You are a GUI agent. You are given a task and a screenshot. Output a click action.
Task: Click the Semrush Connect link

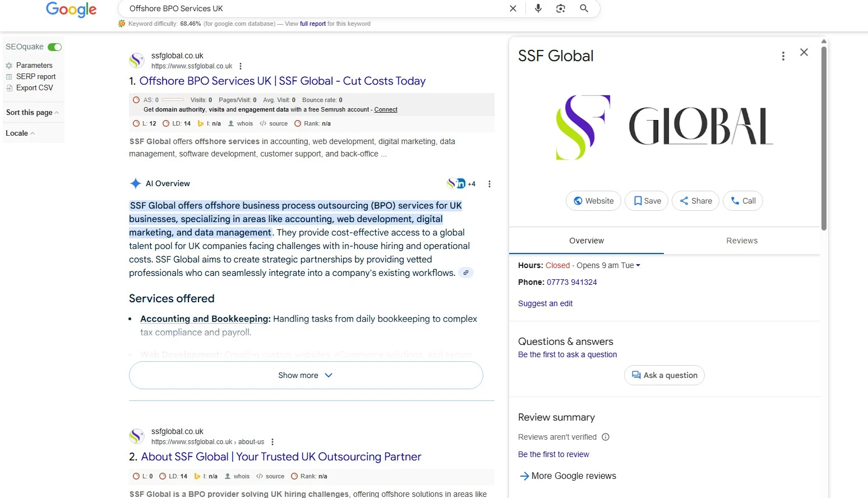tap(386, 110)
